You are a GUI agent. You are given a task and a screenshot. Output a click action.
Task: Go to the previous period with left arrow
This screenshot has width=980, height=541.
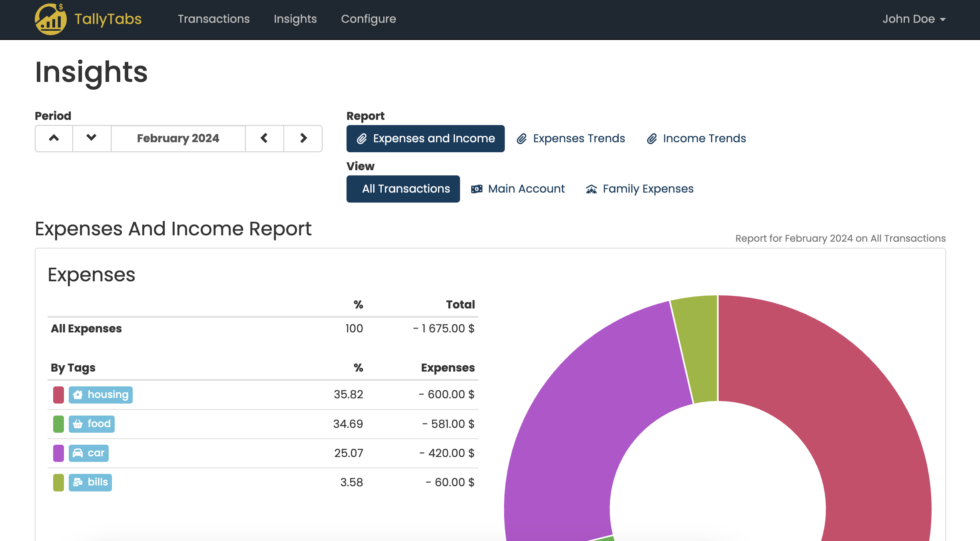pos(264,138)
